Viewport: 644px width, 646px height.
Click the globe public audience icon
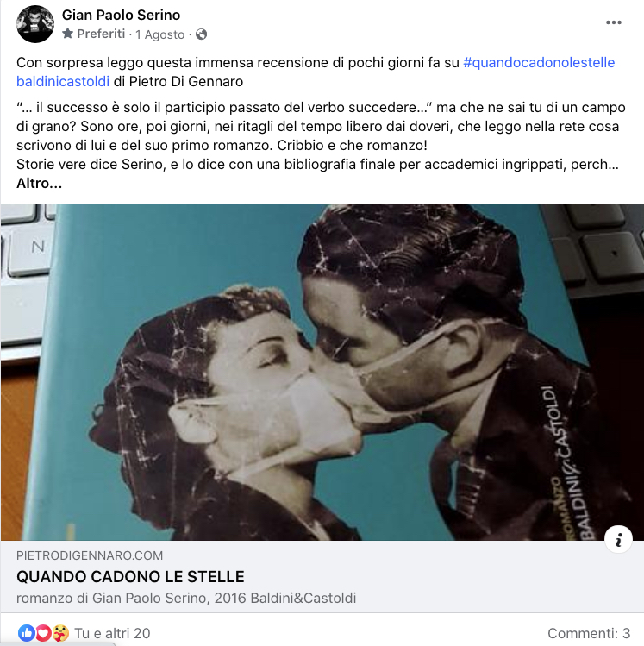tap(201, 34)
